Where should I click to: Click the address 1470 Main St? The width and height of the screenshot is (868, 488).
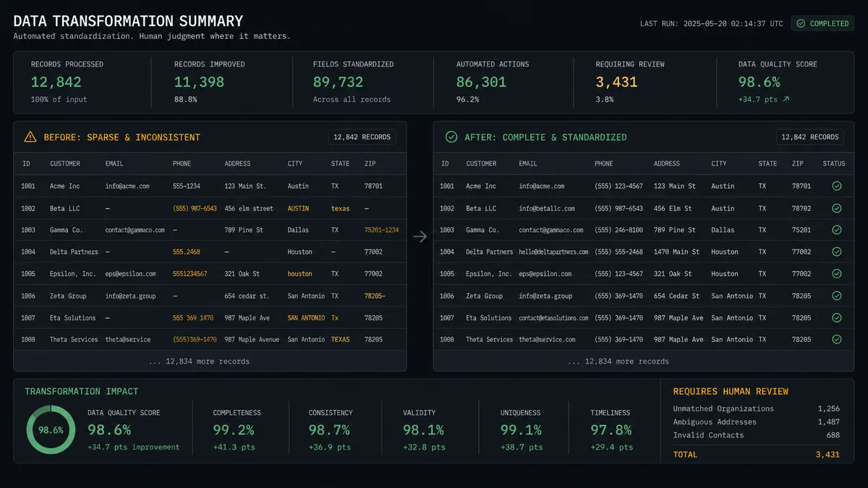676,252
